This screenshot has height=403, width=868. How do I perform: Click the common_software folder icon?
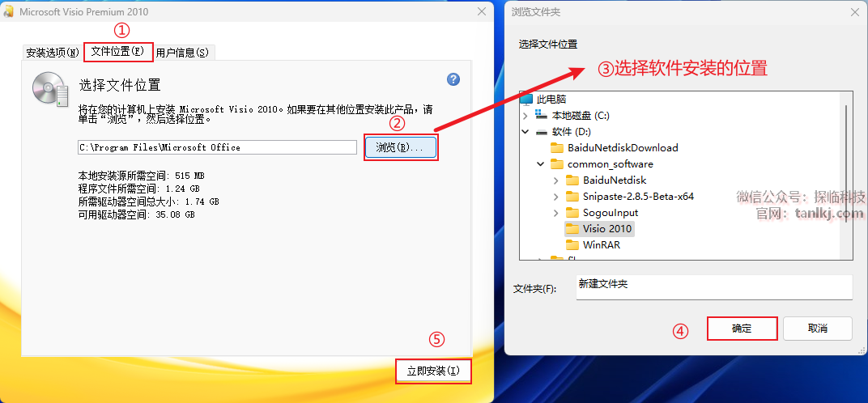[x=557, y=163]
